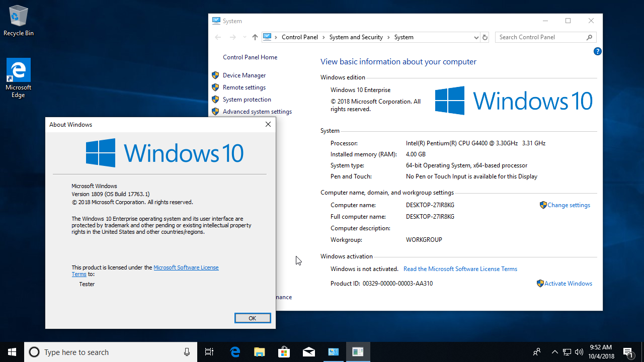Click the DESKTOP-27IR8KG computer name value

(x=430, y=205)
